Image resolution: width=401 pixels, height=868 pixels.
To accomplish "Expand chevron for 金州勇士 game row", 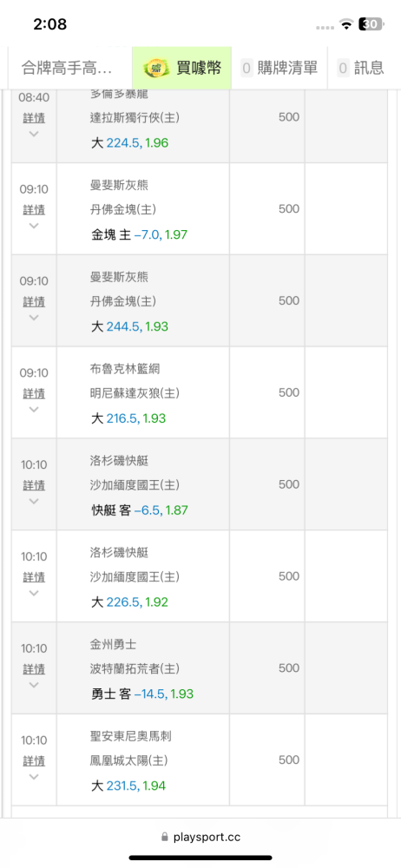I will [x=34, y=686].
